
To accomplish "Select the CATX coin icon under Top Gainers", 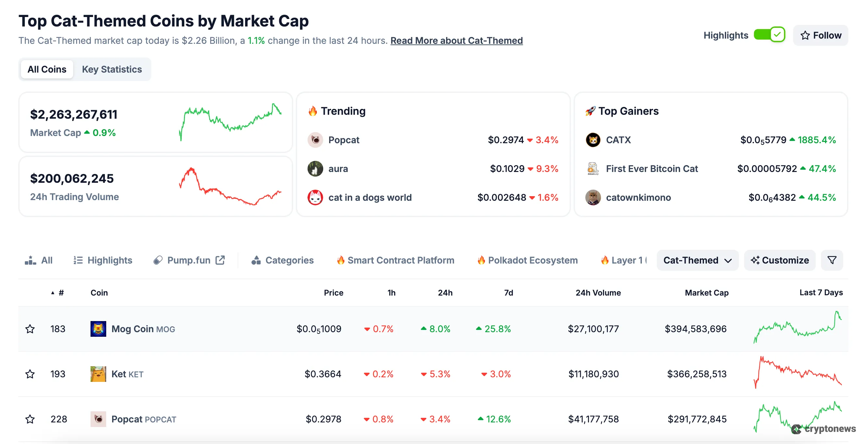I will click(593, 140).
